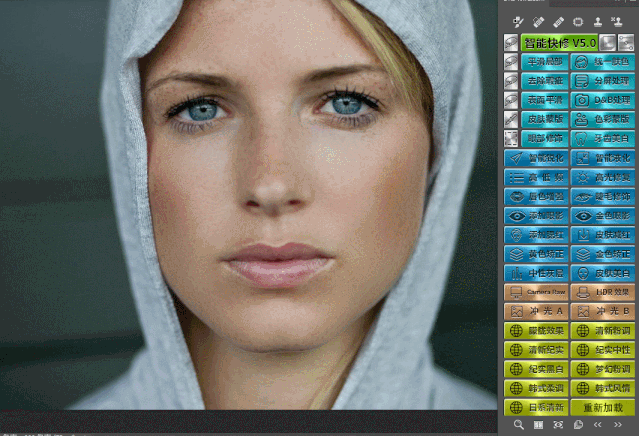Click the pie-chart icon at panel bottom
This screenshot has width=639, height=436.
point(578,425)
